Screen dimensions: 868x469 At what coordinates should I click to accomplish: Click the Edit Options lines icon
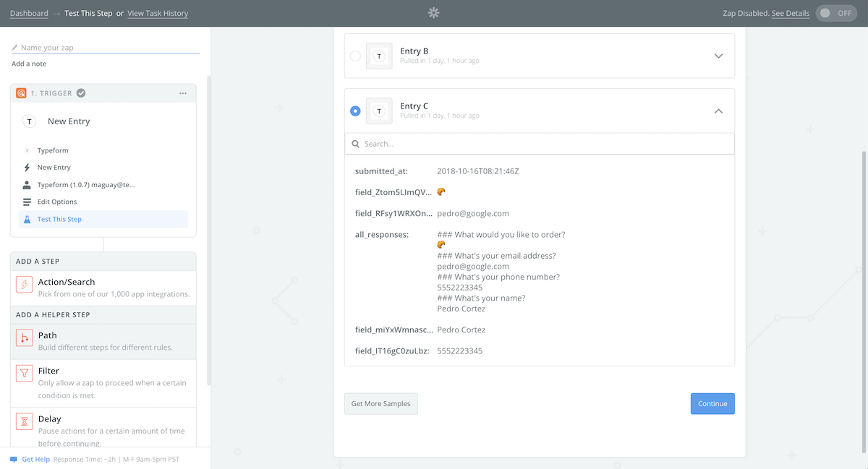tap(27, 202)
